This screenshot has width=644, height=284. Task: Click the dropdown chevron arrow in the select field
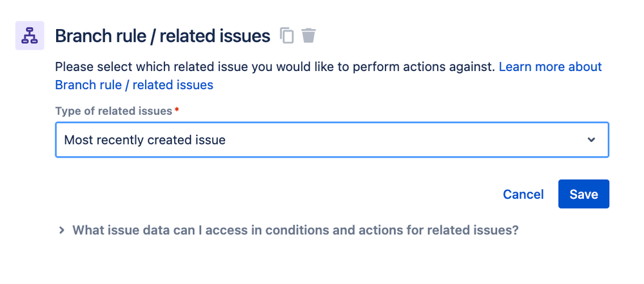591,140
